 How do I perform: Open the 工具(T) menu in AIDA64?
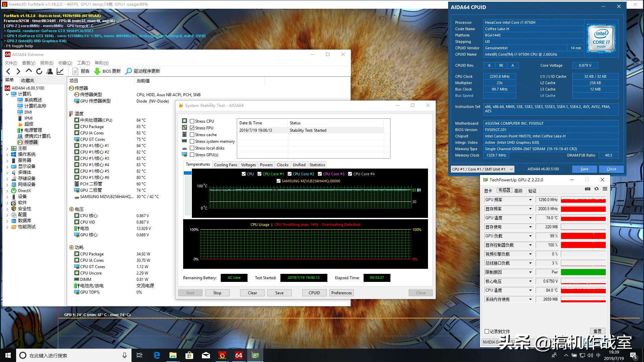83,63
